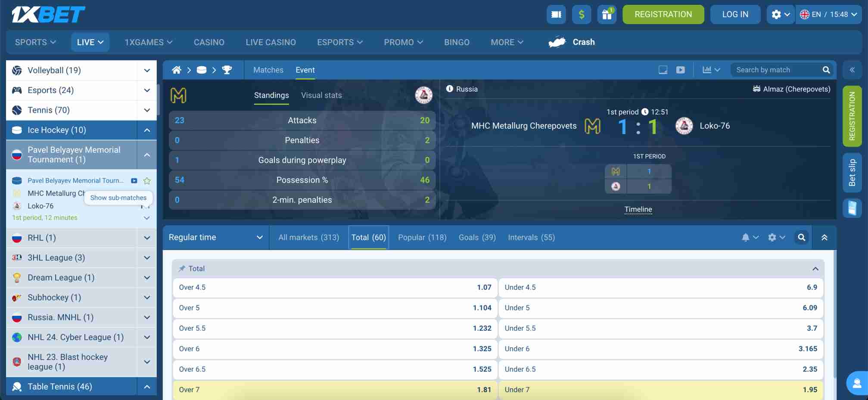This screenshot has height=400, width=868.
Task: Select the All markets (313) tab
Action: [x=309, y=237]
